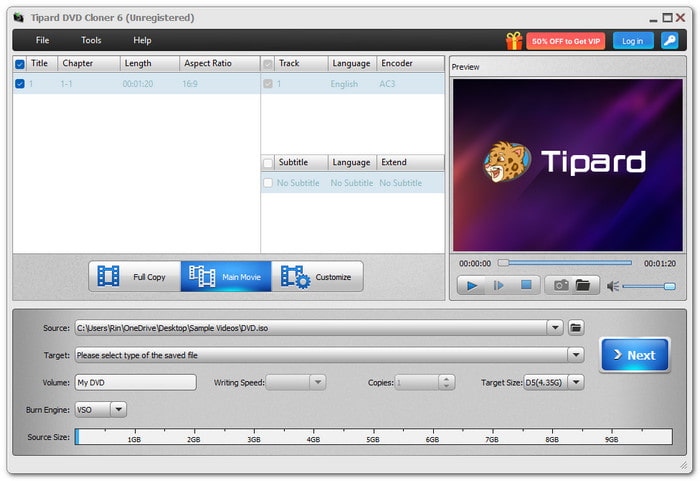Browse for source file folder icon
Screen dimensions: 700x481
[x=575, y=328]
